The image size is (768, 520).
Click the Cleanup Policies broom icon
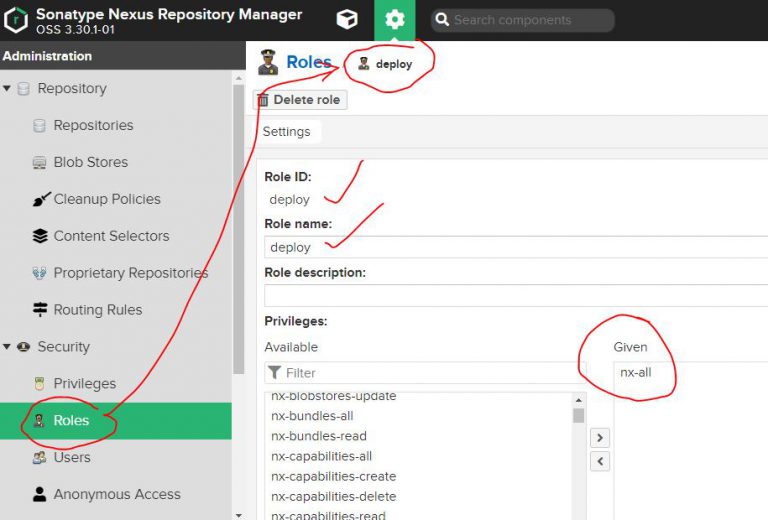pos(41,199)
